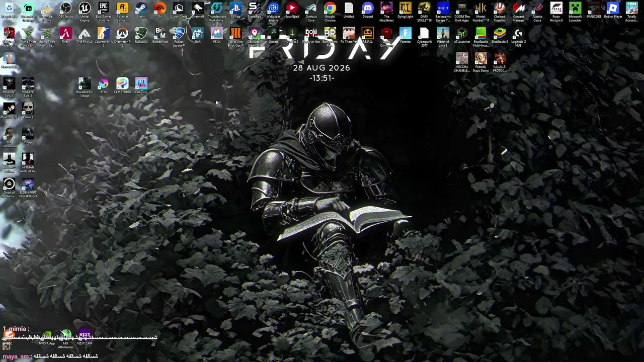Select the Counter-Strike 2 icon

pyautogui.click(x=104, y=37)
